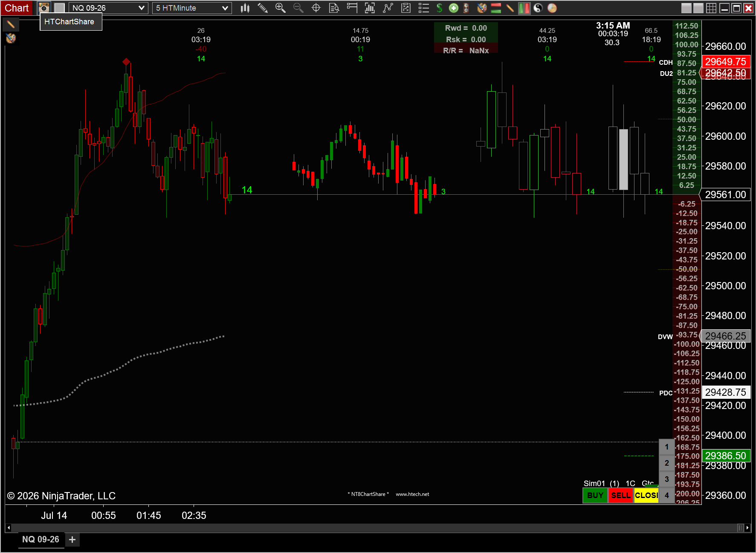Select quantity button 3
The height and width of the screenshot is (553, 756).
[x=667, y=479]
